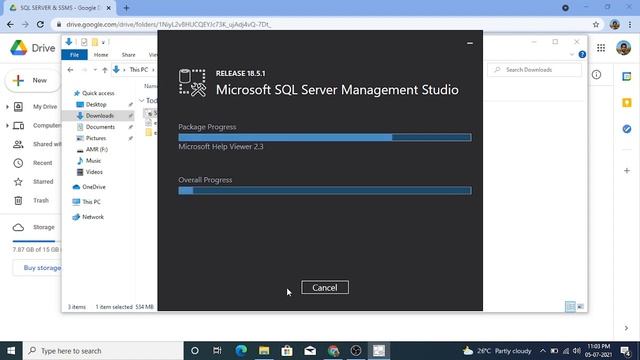The height and width of the screenshot is (360, 640).
Task: Select Downloads in Explorer navigation pane
Action: (x=100, y=116)
